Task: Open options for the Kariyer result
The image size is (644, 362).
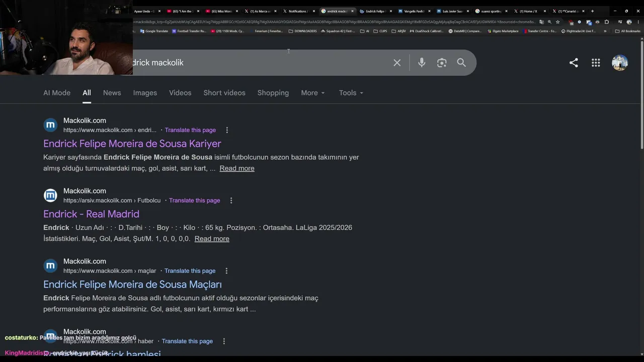Action: 227,130
